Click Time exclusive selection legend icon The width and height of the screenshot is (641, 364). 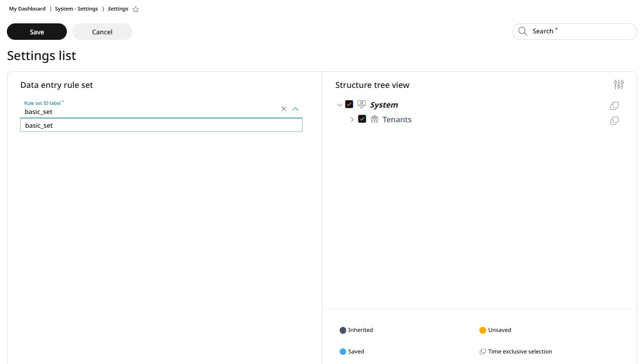tap(483, 352)
